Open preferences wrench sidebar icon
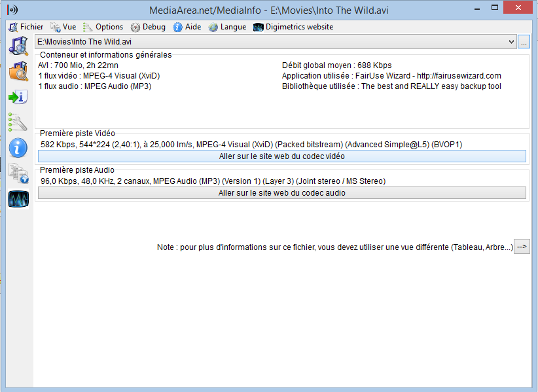The image size is (538, 392). tap(18, 122)
